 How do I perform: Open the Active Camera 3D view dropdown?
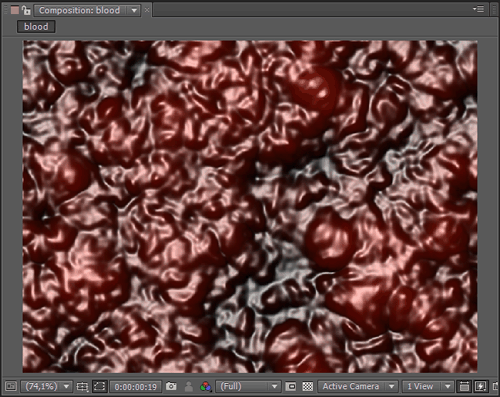pyautogui.click(x=358, y=386)
